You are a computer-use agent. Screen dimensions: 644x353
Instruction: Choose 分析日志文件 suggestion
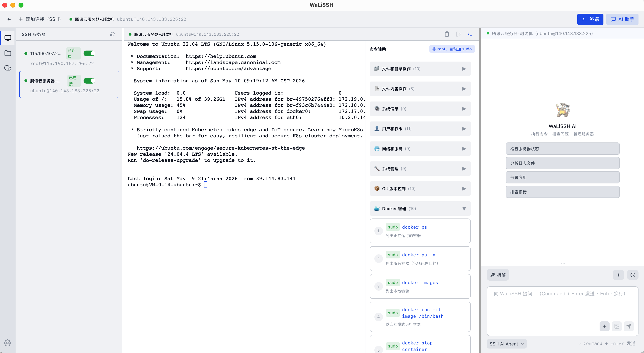coord(562,163)
